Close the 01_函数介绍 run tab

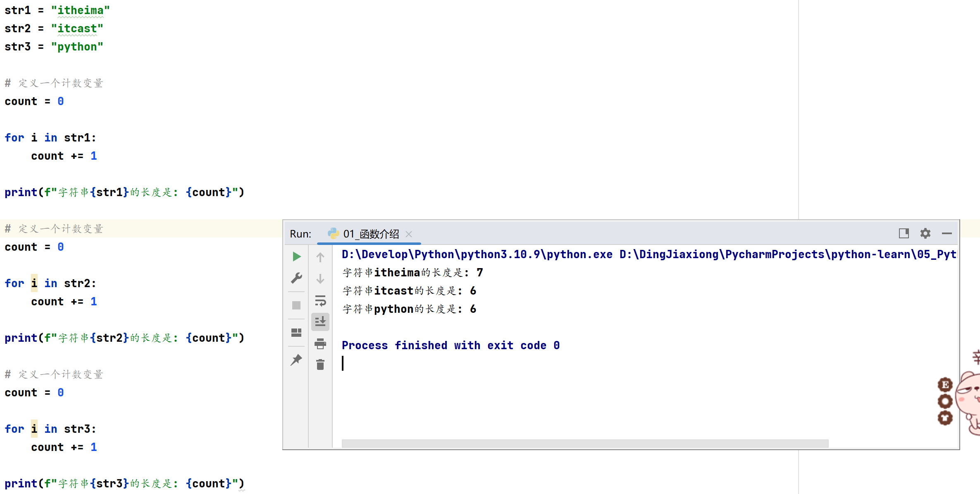pyautogui.click(x=409, y=234)
